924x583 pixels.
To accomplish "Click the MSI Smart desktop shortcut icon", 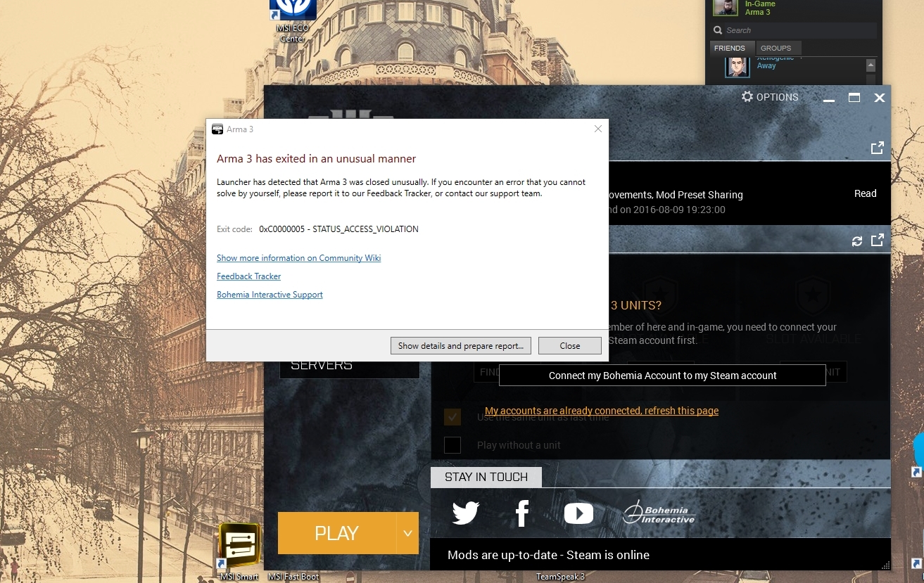I will pos(239,546).
